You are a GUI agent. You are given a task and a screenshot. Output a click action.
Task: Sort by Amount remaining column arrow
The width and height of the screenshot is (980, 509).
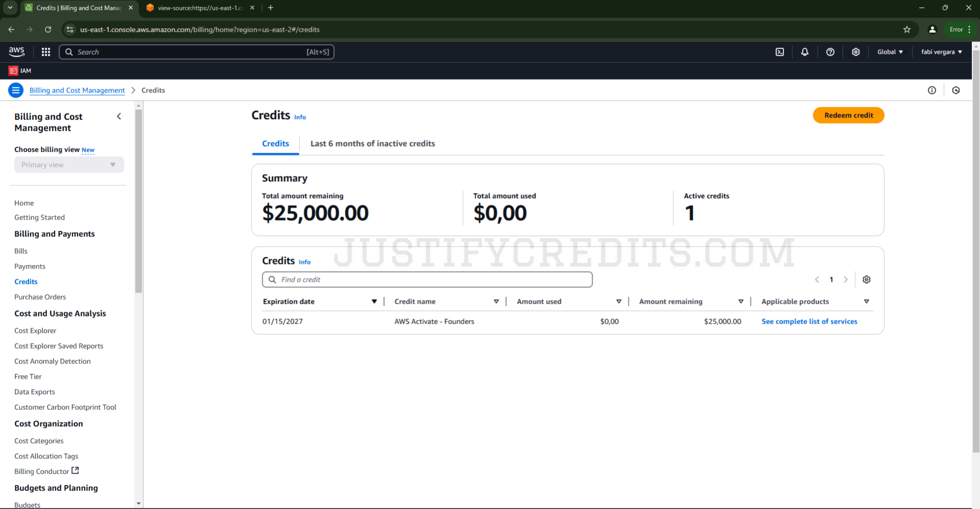point(741,302)
